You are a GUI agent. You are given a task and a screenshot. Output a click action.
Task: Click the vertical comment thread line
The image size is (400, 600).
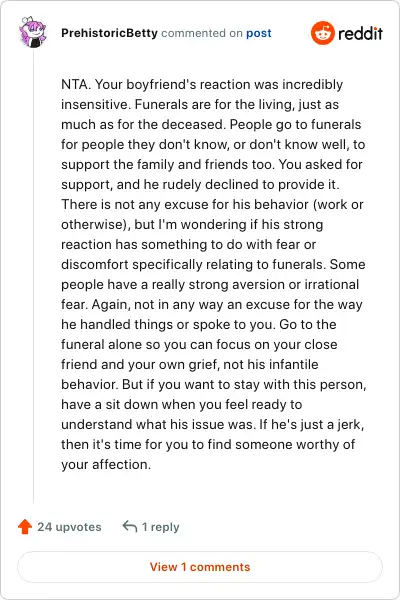point(33,276)
